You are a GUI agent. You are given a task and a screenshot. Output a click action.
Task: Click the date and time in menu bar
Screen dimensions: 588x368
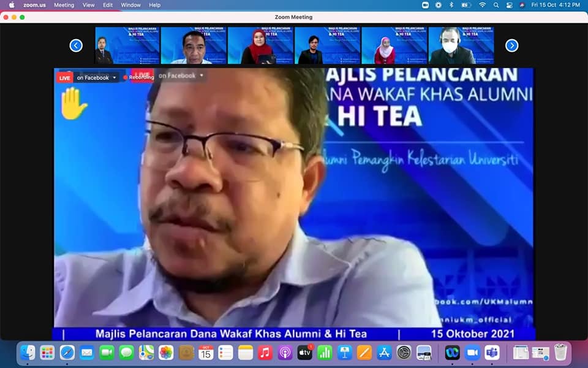555,5
